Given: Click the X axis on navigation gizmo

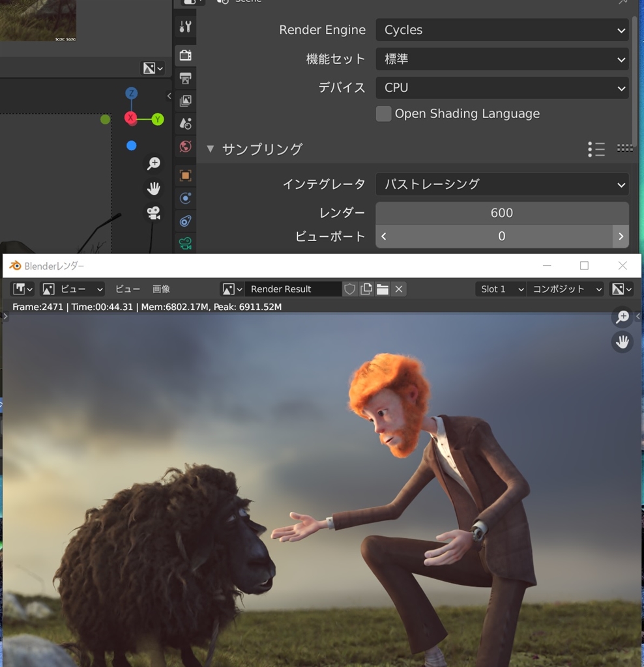Looking at the screenshot, I should pos(130,118).
